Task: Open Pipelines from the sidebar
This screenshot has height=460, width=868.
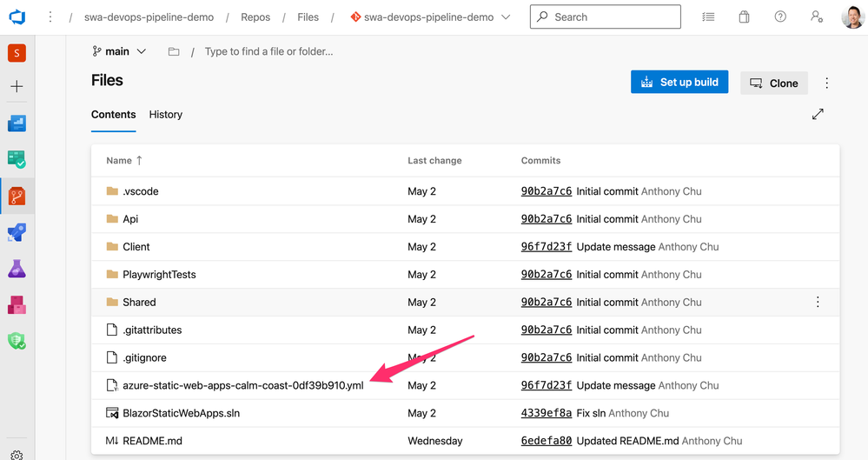Action: point(17,233)
